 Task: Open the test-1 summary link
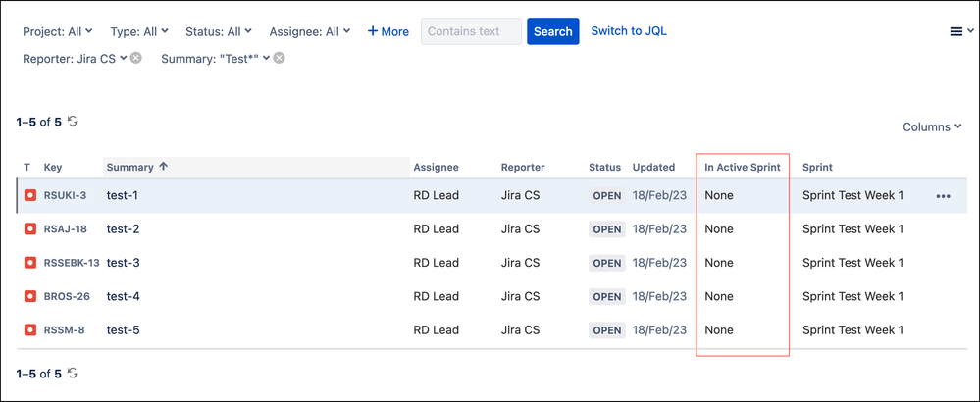click(x=123, y=195)
